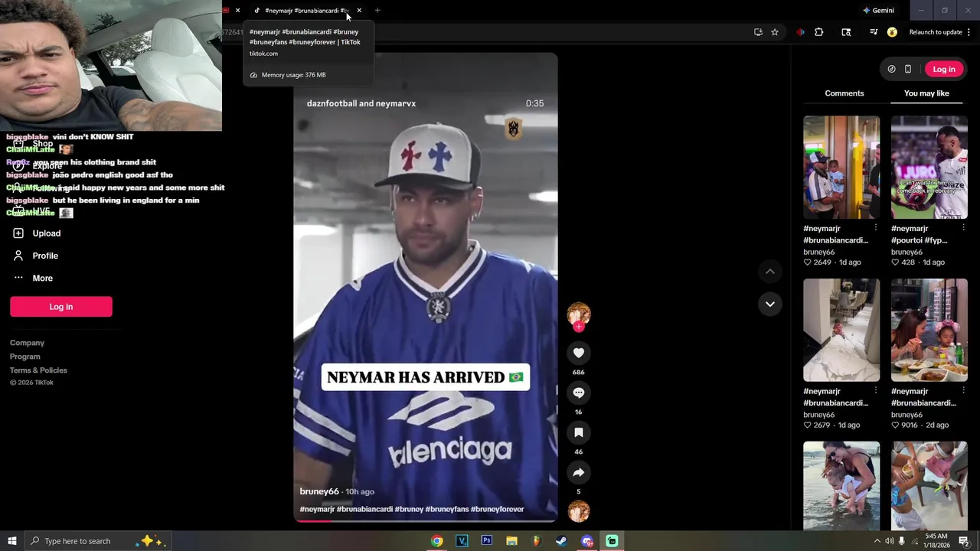
Task: Expand Terms & Policies footer section
Action: 38,370
